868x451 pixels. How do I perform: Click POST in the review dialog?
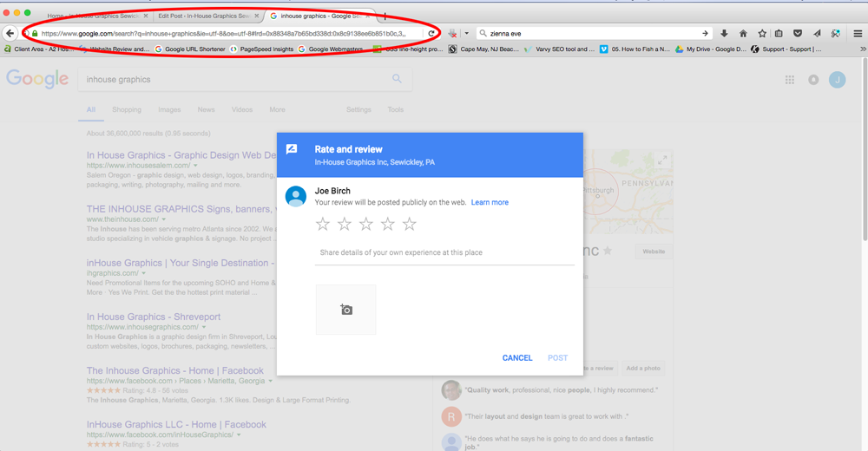(x=557, y=358)
